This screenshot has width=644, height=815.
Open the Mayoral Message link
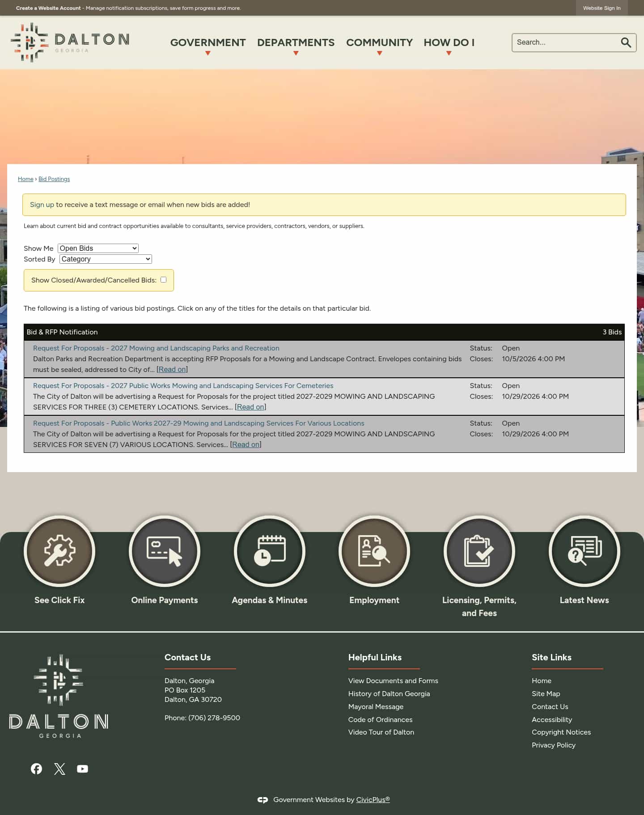click(x=376, y=707)
